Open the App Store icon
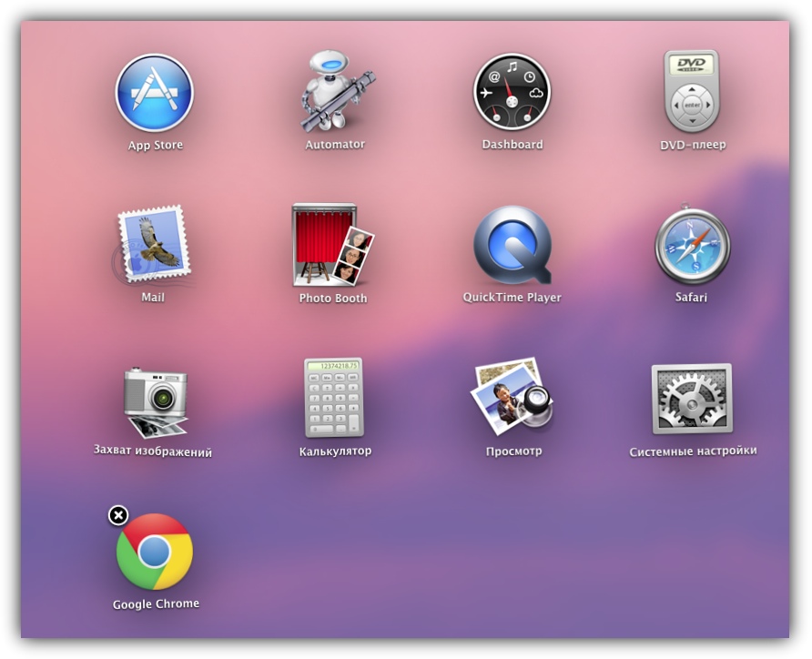 coord(155,93)
